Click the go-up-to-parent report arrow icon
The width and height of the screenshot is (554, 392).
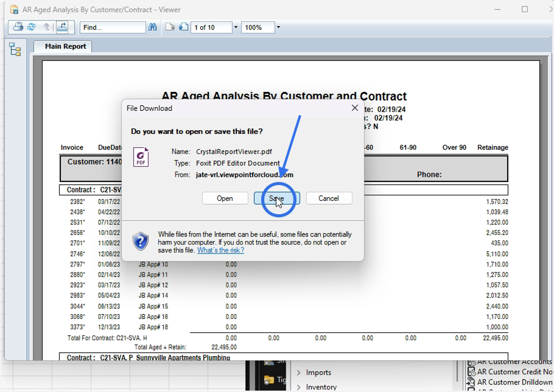click(46, 27)
